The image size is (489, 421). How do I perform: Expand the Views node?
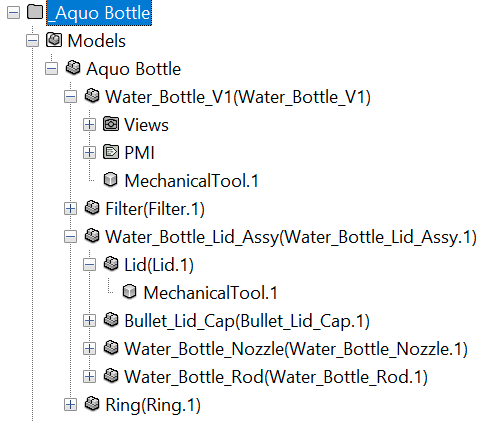pyautogui.click(x=89, y=125)
